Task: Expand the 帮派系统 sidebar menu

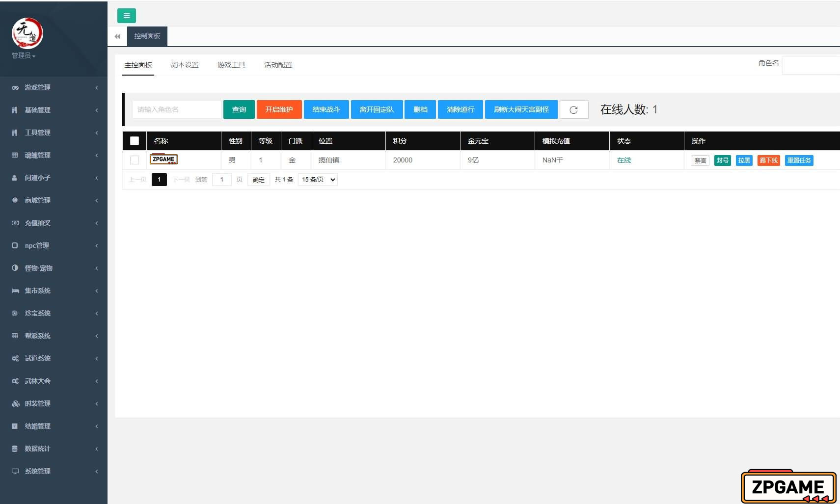Action: pos(53,336)
